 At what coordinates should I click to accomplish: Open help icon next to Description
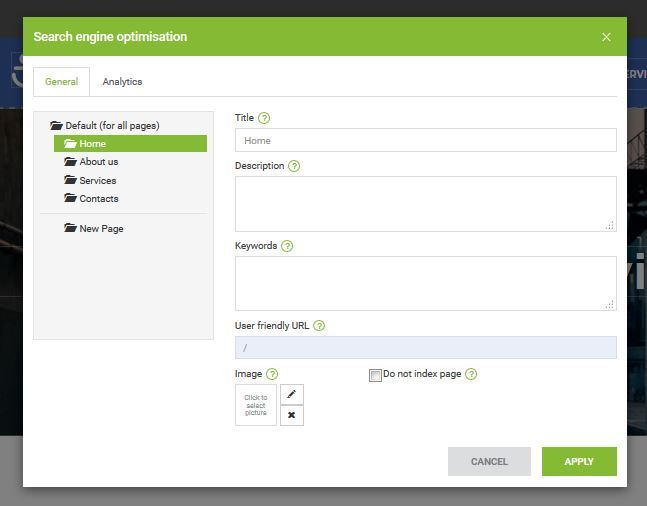pos(294,166)
